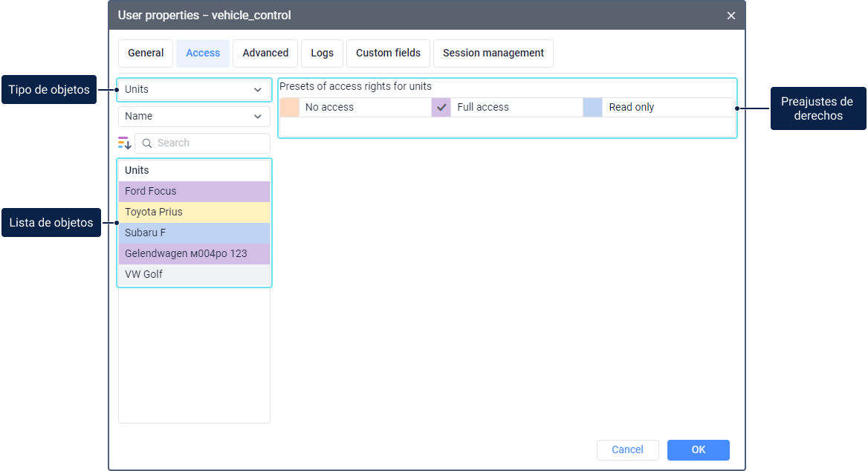Click the sort order icon beside Search
The height and width of the screenshot is (471, 868).
point(125,143)
